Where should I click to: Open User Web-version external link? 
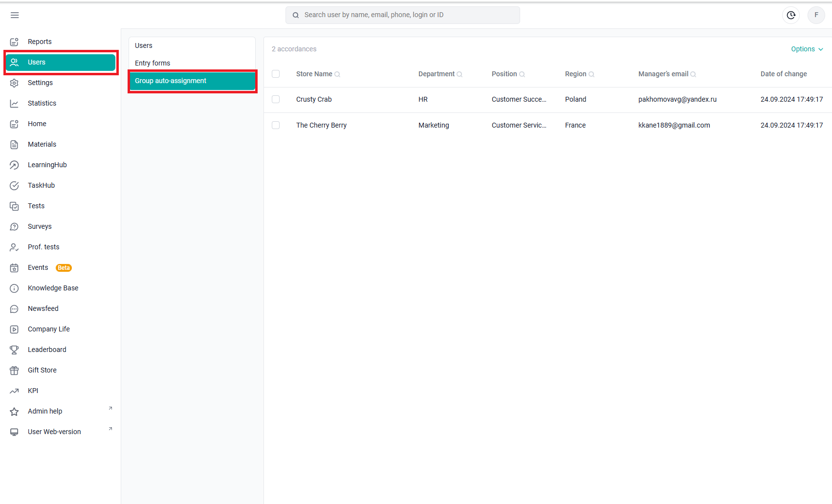point(110,429)
